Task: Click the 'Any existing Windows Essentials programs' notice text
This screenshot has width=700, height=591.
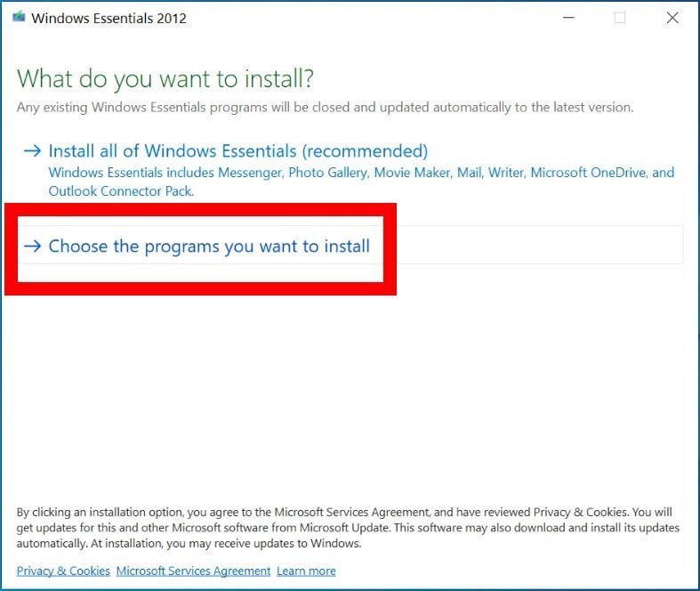Action: [325, 107]
